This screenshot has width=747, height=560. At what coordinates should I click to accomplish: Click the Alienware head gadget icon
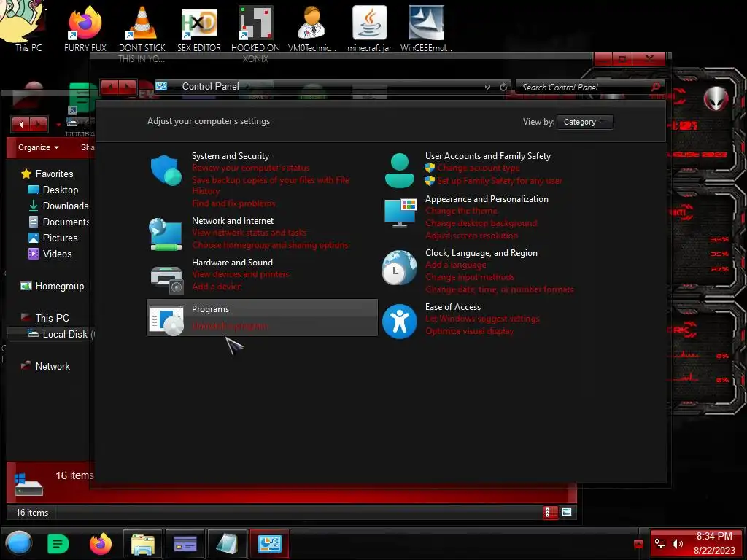click(716, 99)
